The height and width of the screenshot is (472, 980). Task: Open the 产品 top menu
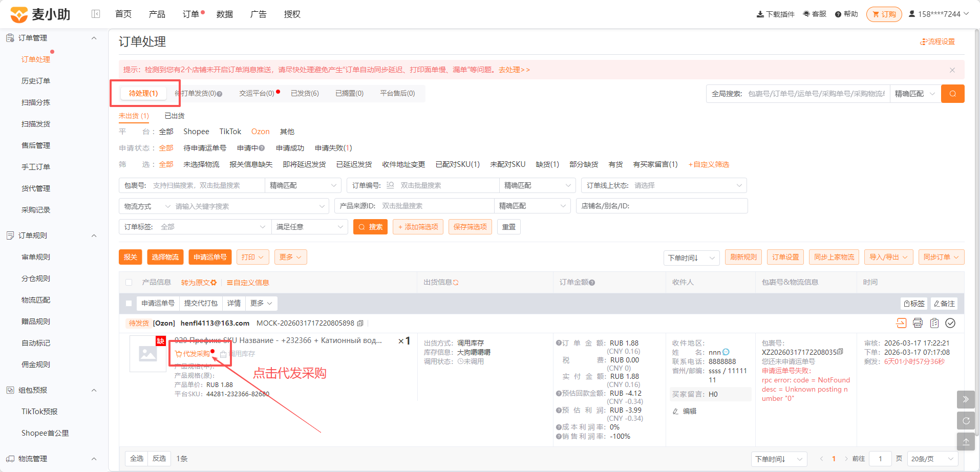tap(157, 14)
